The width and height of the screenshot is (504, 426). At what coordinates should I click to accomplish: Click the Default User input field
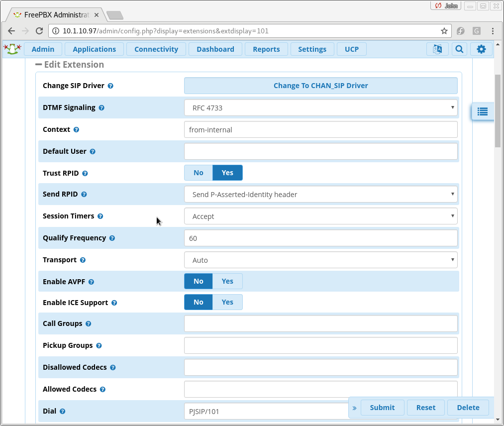click(320, 151)
